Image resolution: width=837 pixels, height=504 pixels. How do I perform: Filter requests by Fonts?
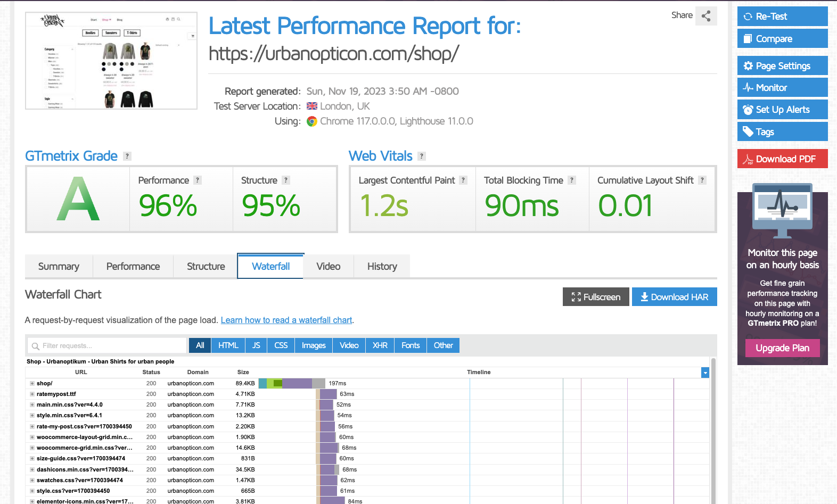click(x=411, y=345)
